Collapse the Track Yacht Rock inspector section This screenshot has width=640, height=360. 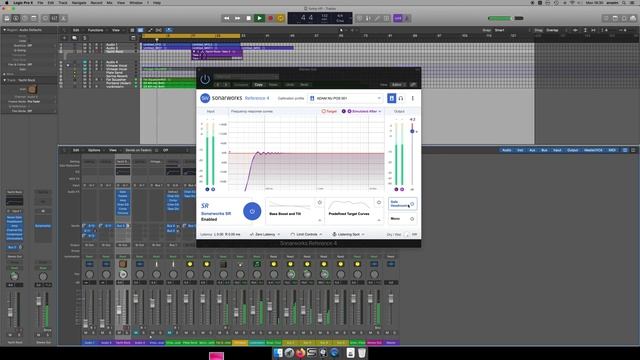point(4,80)
